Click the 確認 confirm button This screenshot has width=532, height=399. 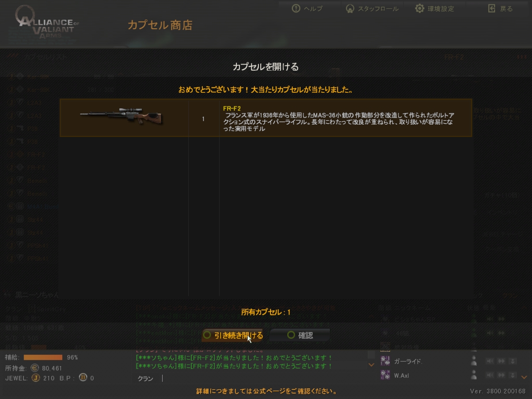pos(300,335)
